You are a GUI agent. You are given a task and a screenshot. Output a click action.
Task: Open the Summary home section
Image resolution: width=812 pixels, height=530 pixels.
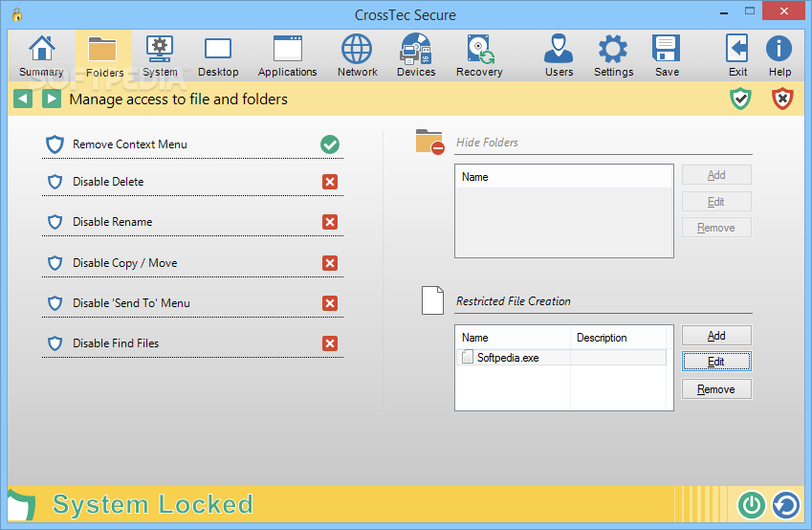pyautogui.click(x=41, y=55)
